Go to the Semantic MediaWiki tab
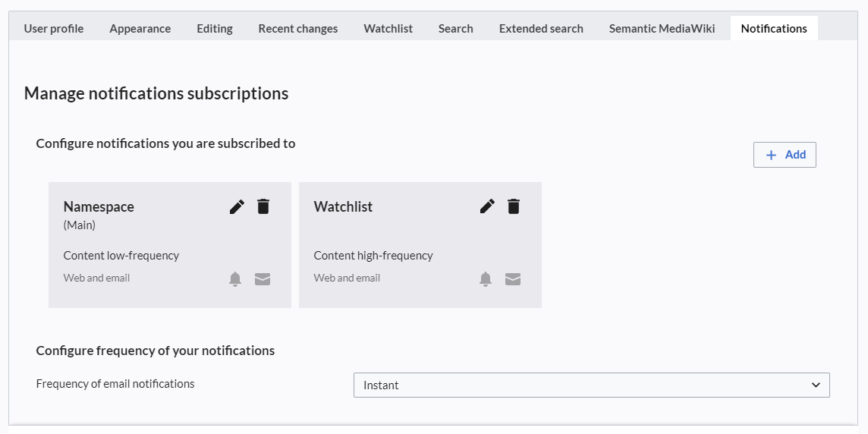 tap(662, 28)
